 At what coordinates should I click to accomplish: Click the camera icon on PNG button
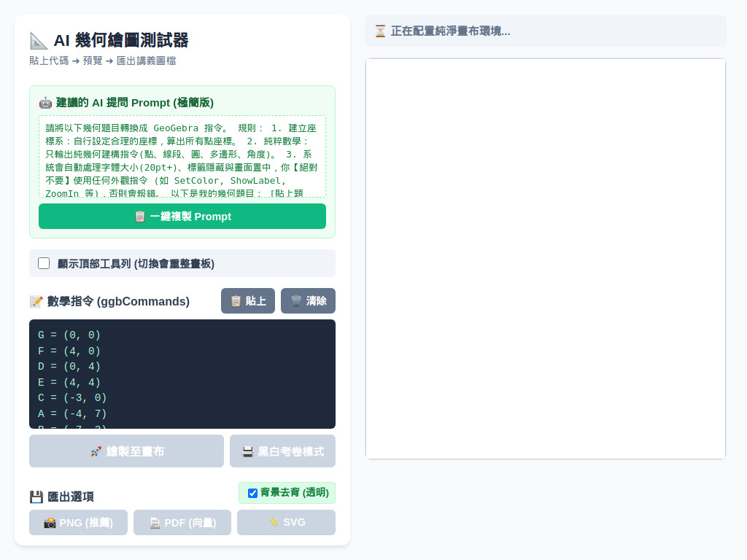pos(50,523)
